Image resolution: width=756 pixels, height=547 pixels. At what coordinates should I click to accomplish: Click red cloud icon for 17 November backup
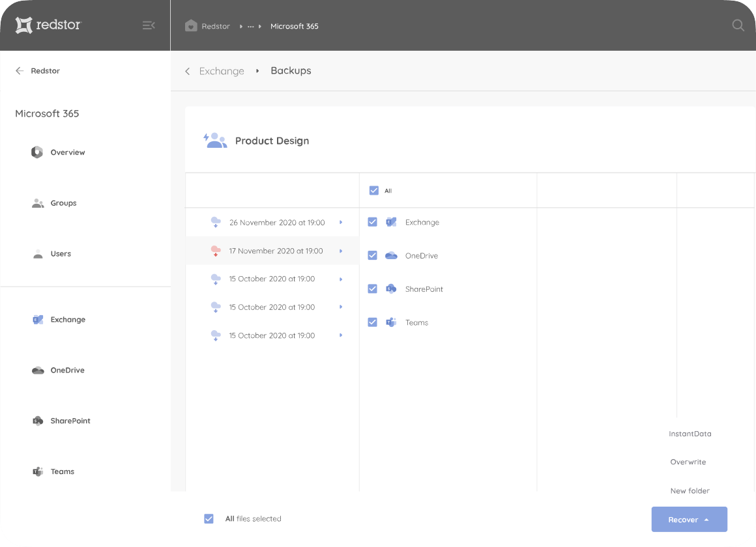216,251
